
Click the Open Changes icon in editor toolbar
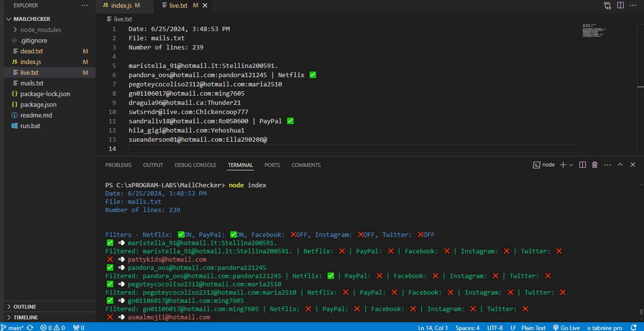(x=608, y=5)
